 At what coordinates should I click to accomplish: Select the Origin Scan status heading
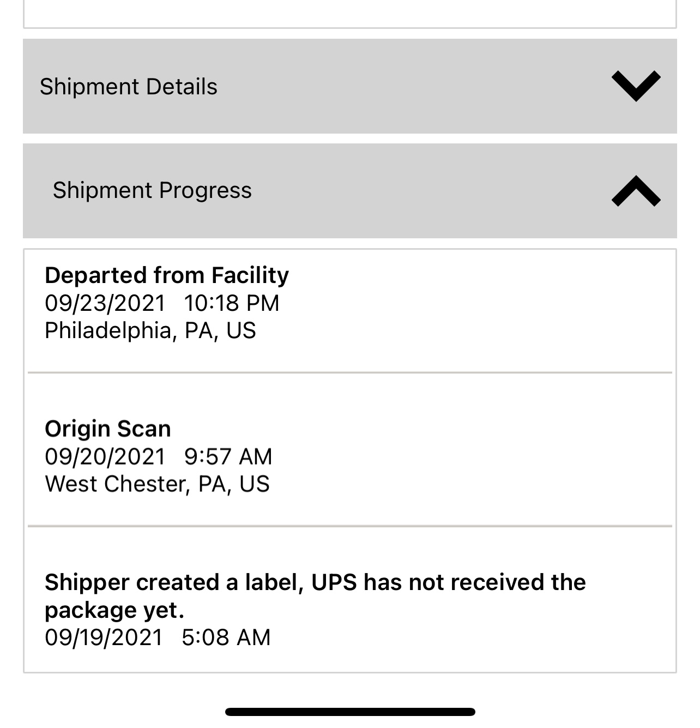(x=108, y=429)
